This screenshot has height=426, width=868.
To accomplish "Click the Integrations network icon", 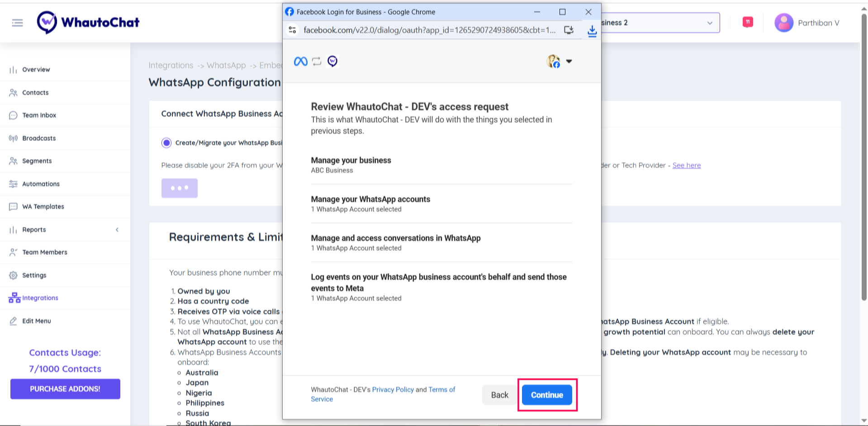I will tap(14, 298).
